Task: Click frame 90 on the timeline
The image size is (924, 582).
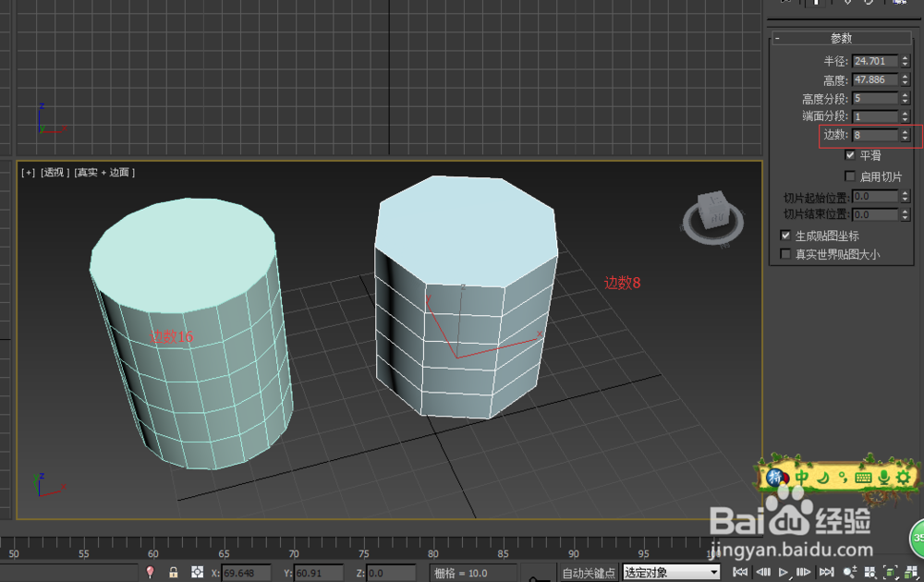Action: [574, 553]
